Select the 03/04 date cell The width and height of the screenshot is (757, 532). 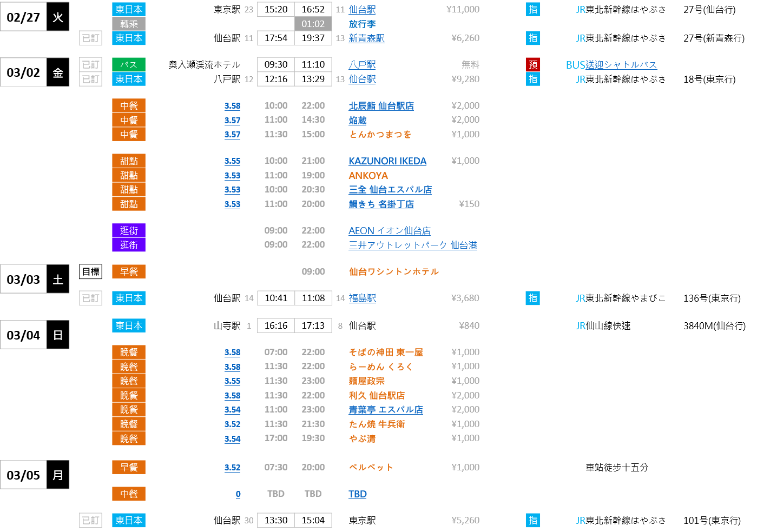(23, 335)
